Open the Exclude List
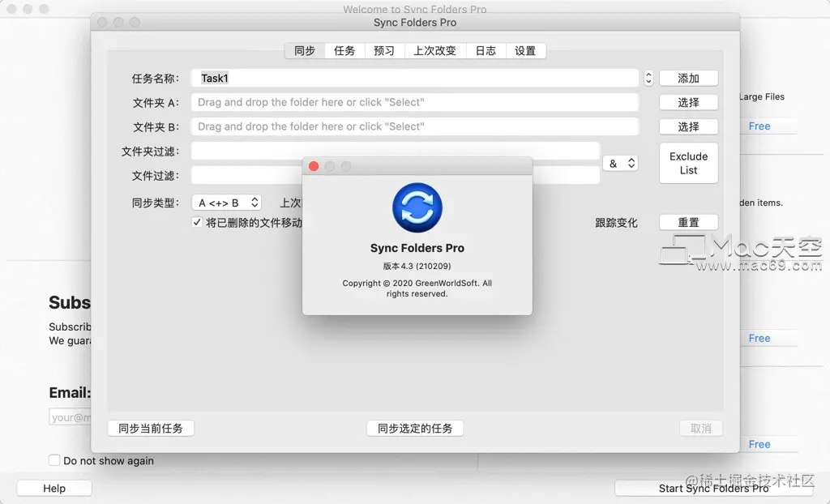 click(x=689, y=163)
